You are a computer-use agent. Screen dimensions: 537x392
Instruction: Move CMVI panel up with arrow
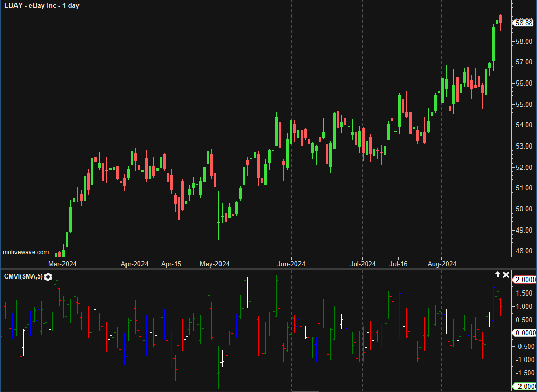pos(498,275)
